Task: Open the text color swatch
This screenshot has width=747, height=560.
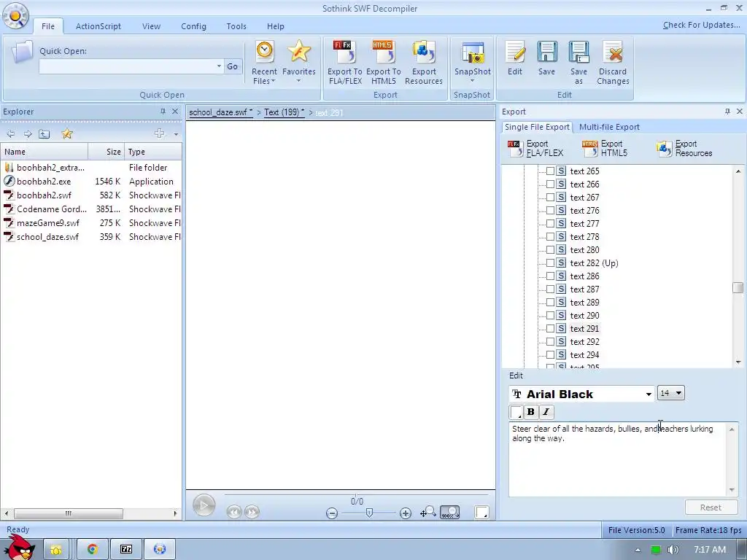Action: coord(516,412)
